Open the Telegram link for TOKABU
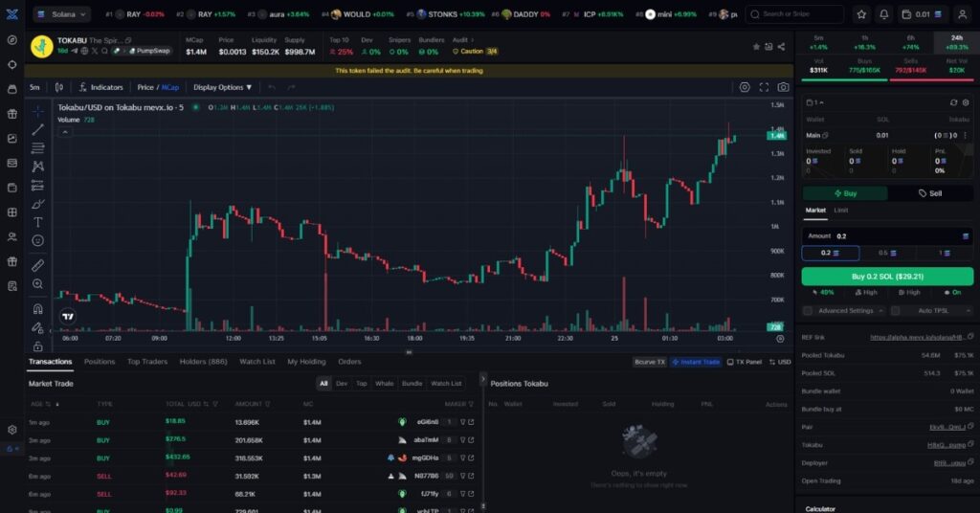The image size is (980, 513). pyautogui.click(x=75, y=52)
